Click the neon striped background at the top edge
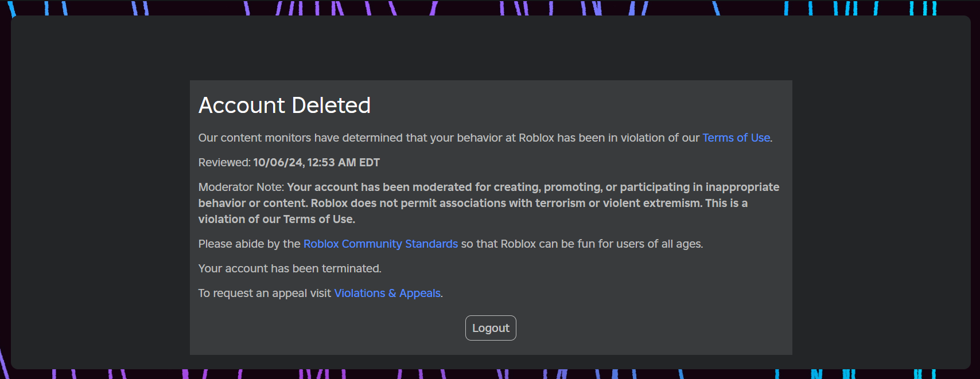The height and width of the screenshot is (379, 980). coord(491,7)
